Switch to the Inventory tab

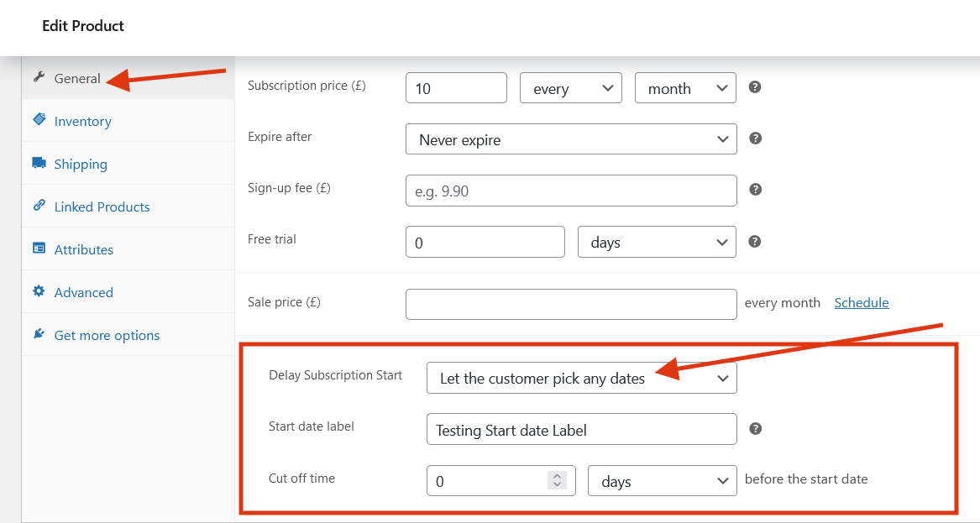pyautogui.click(x=81, y=121)
